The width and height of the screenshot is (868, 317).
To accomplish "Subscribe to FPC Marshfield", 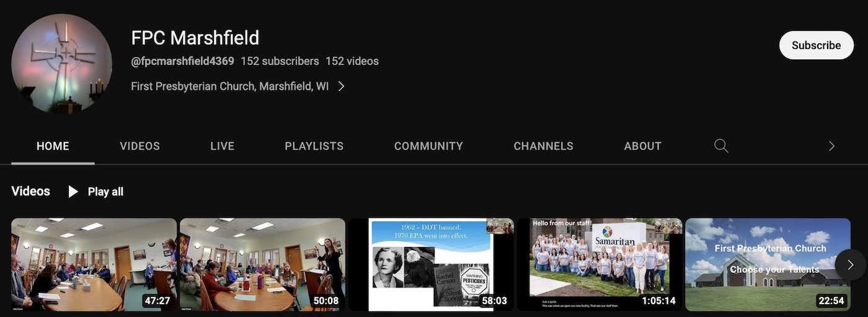I will 817,45.
